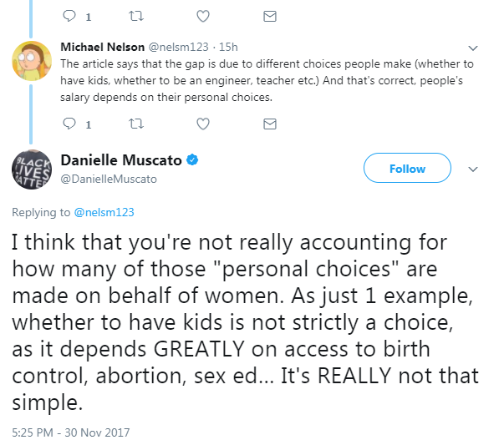Like the top tweet with heart icon
The width and height of the screenshot is (504, 445).
click(x=203, y=16)
